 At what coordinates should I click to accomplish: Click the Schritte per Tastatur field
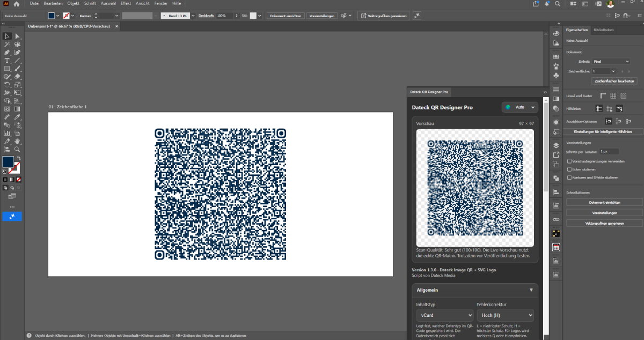pyautogui.click(x=609, y=152)
